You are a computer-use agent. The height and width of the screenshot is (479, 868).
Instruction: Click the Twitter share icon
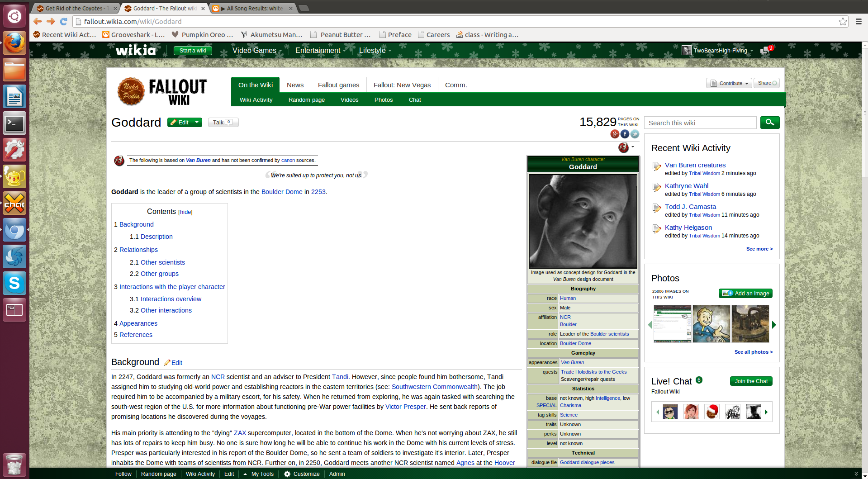635,134
